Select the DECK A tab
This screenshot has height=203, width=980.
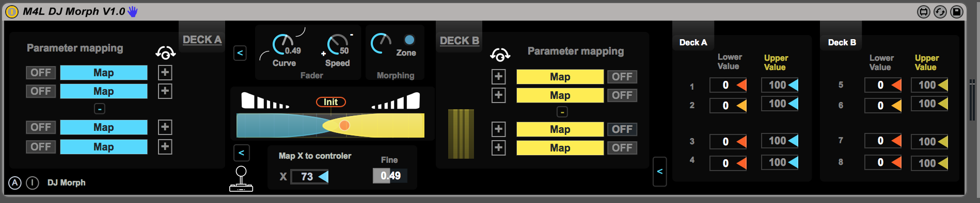(x=202, y=40)
